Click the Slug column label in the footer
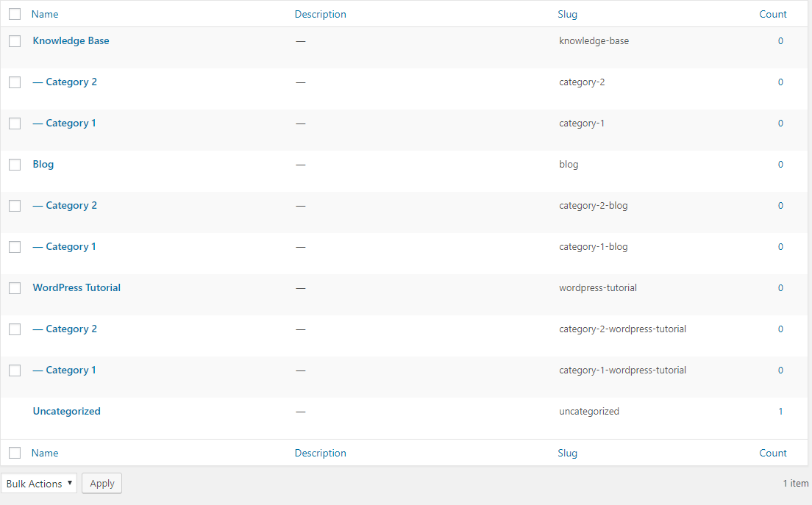This screenshot has height=505, width=812. click(567, 453)
